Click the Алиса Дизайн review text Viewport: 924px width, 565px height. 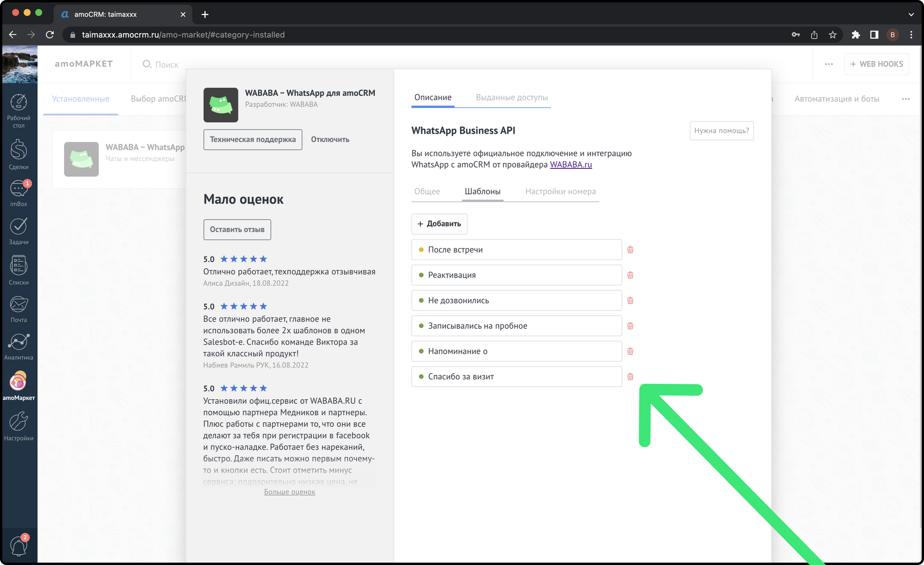[x=289, y=272]
